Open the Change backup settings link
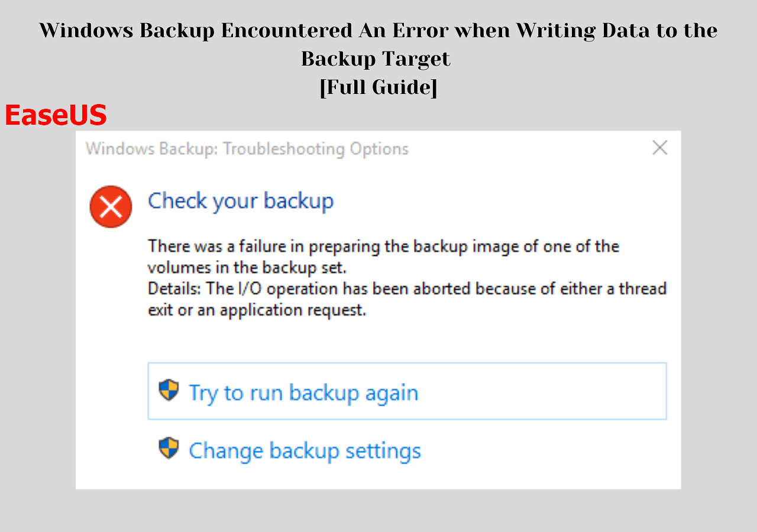The height and width of the screenshot is (532, 757). (305, 451)
